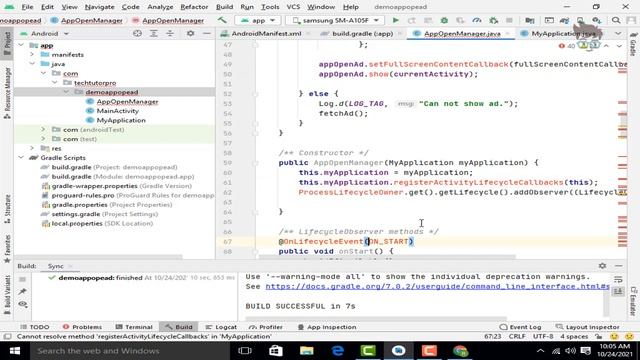Start debugging with the green bug icon
Viewport: 640px width, 360px height.
(444, 20)
